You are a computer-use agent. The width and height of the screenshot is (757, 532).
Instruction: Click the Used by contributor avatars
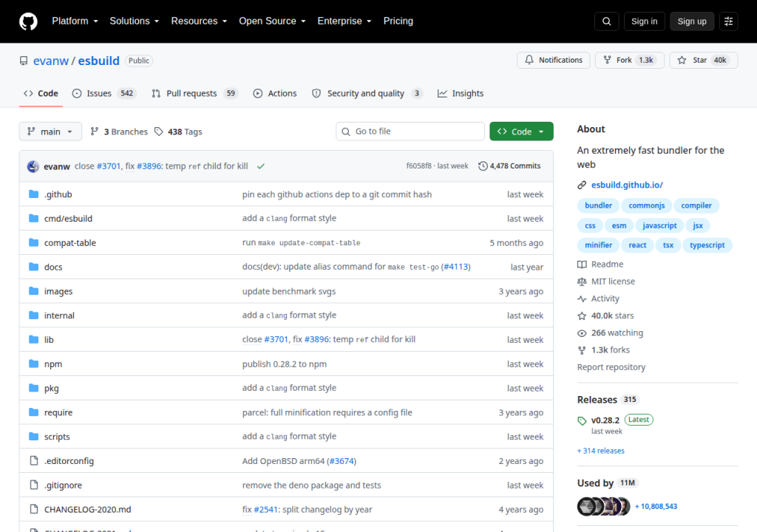603,506
